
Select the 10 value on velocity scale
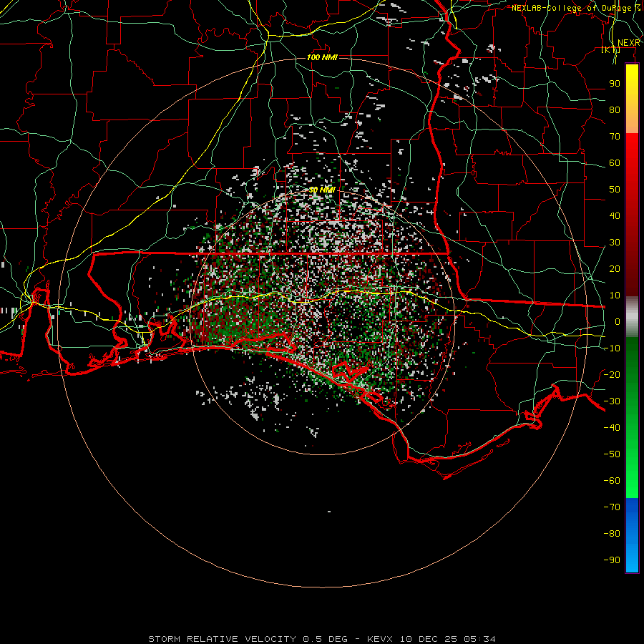pos(615,296)
